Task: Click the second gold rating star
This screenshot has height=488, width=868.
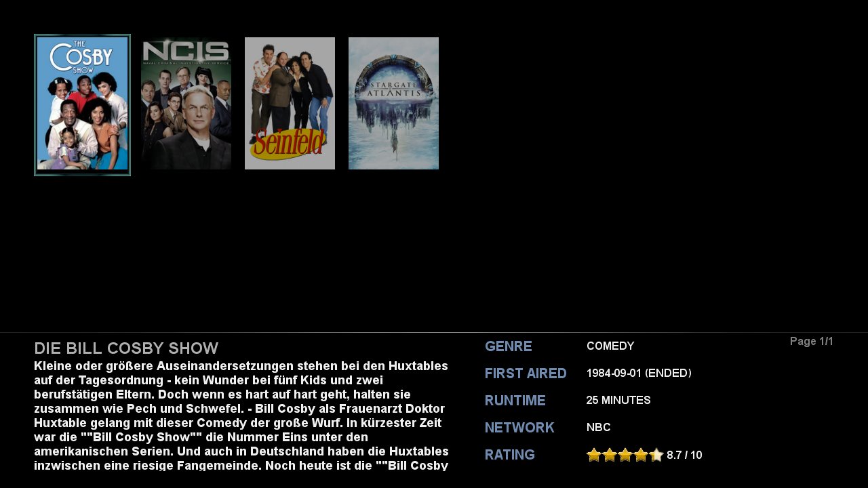Action: 610,455
